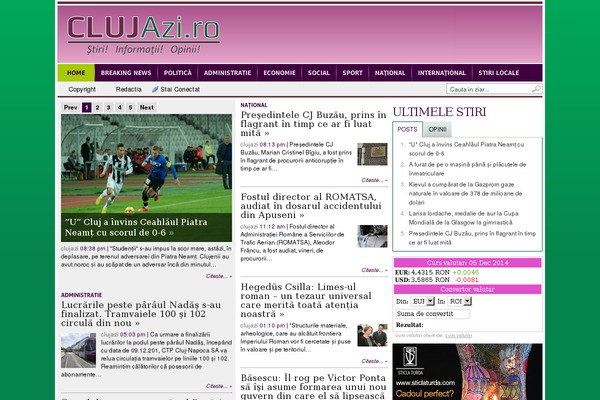
Task: Open the NAȚIONAL category label above articles
Action: pos(254,105)
